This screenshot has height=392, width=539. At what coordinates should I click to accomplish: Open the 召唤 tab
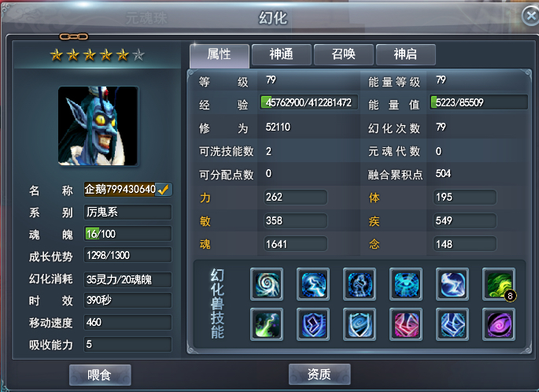(343, 54)
